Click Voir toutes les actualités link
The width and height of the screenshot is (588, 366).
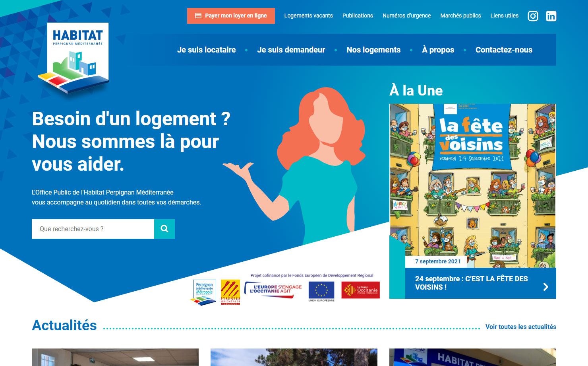tap(521, 327)
